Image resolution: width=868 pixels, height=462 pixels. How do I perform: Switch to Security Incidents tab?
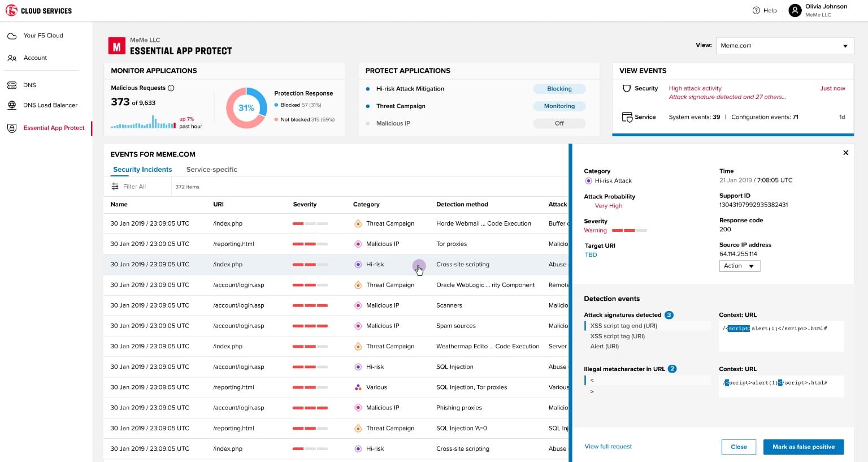point(142,170)
